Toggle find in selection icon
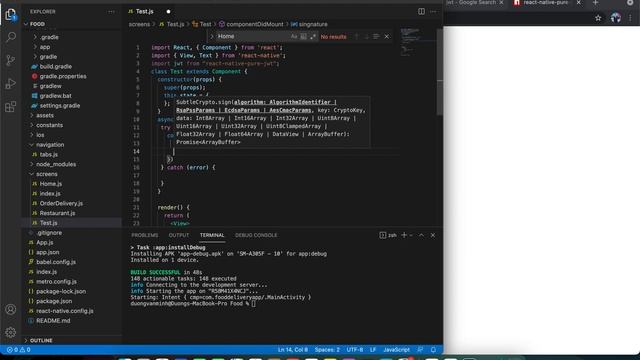 376,37
